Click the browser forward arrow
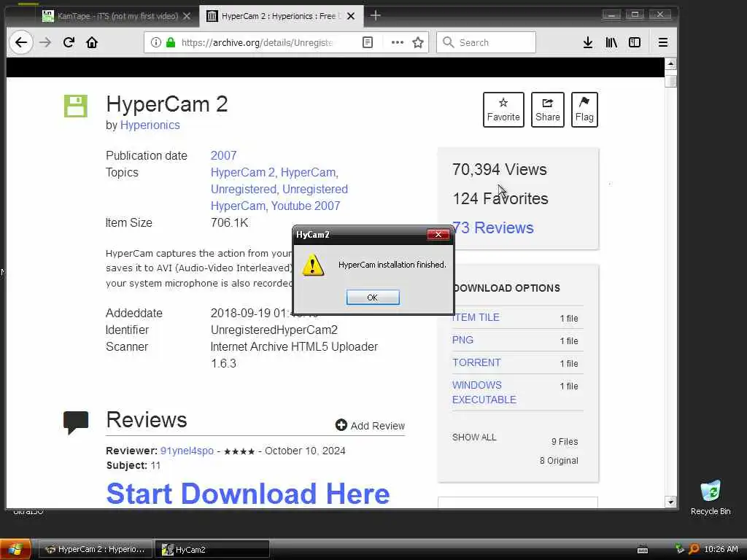 tap(45, 42)
